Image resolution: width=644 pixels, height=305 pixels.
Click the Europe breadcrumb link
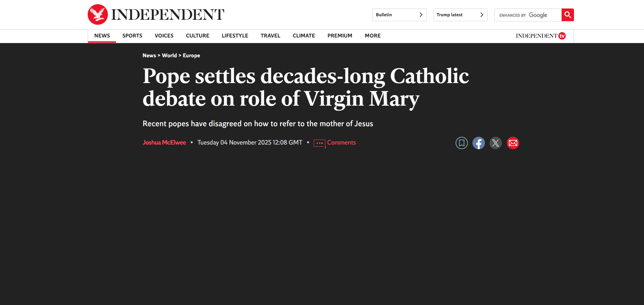point(191,55)
